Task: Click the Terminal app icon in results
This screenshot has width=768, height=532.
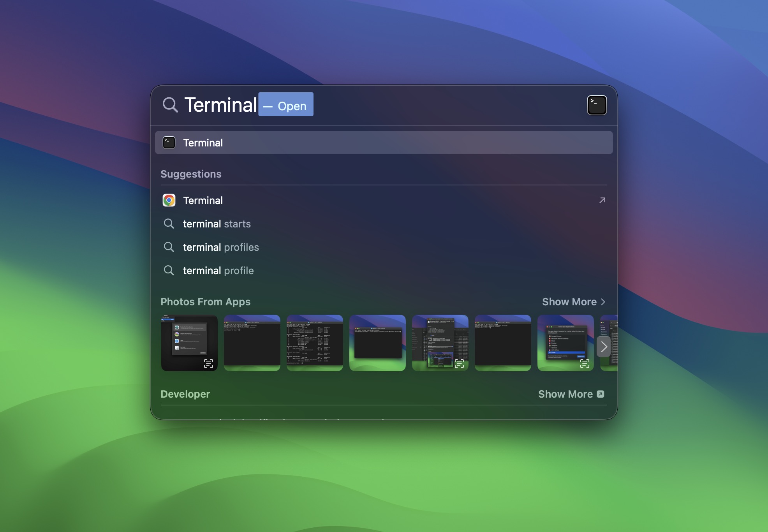Action: [x=169, y=142]
